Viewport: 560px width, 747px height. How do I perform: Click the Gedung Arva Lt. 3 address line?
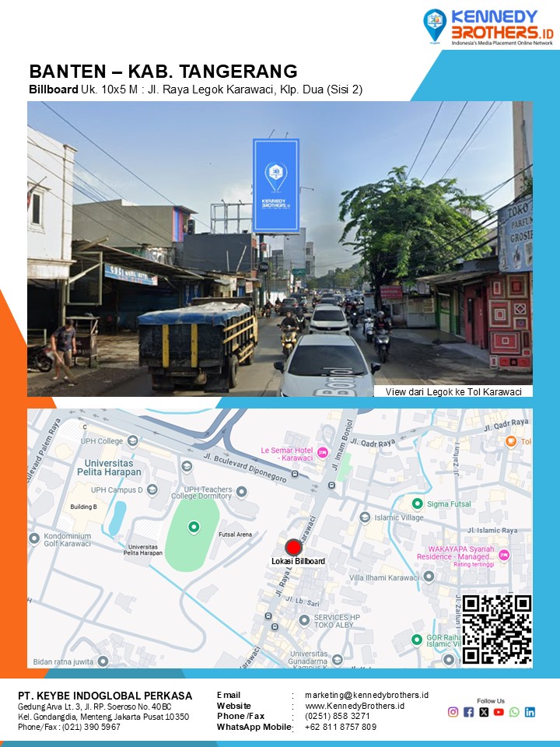pos(95,707)
